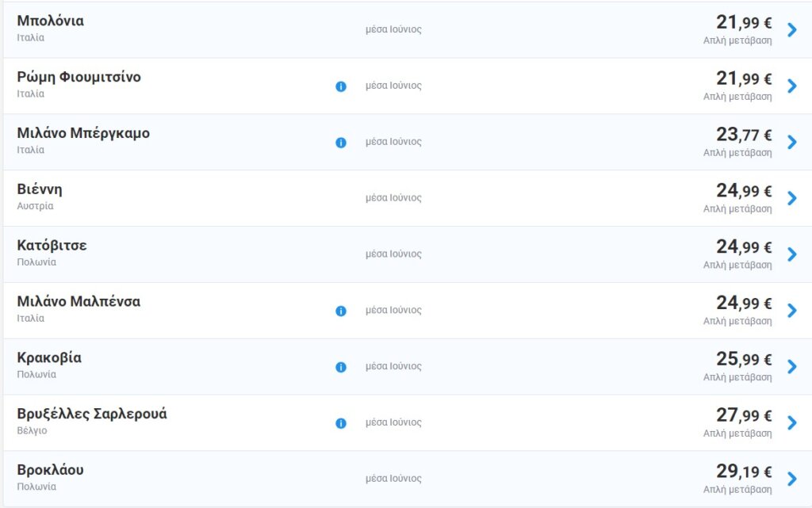This screenshot has width=812, height=508.
Task: Open Μιλάνο Μπέργκαμο destination
Action: tap(83, 133)
